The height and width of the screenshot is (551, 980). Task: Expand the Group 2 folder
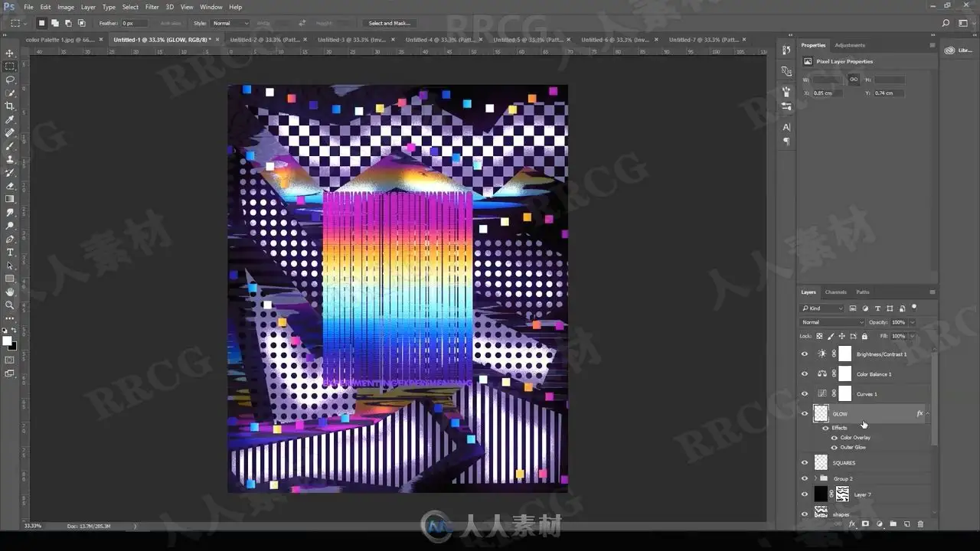click(815, 479)
